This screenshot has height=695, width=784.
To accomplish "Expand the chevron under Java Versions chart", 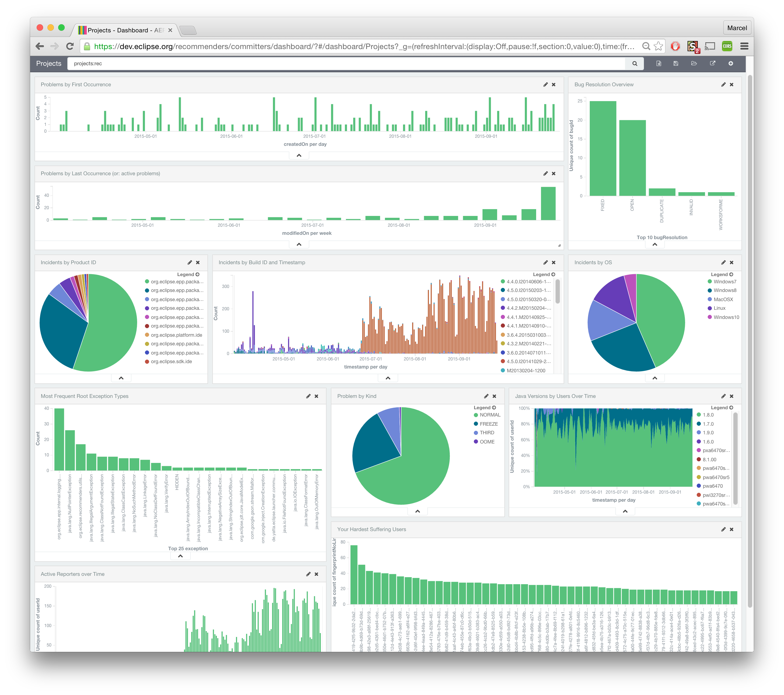I will point(625,511).
